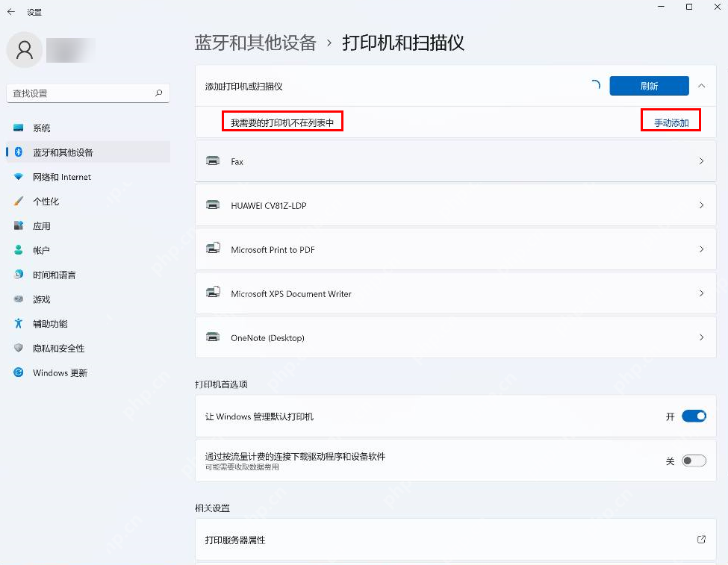Go to 游戏 settings
Screen dimensions: 728x565
(88, 299)
